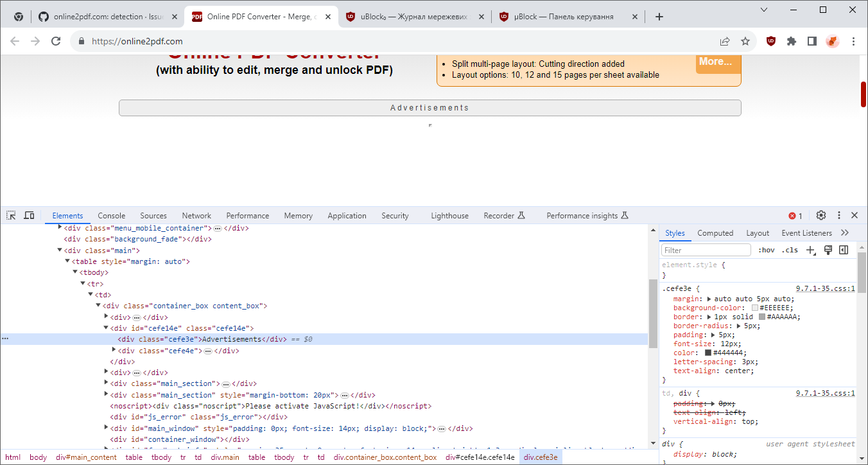Toggle element state with :hov
Viewport: 868px width, 465px height.
click(766, 250)
